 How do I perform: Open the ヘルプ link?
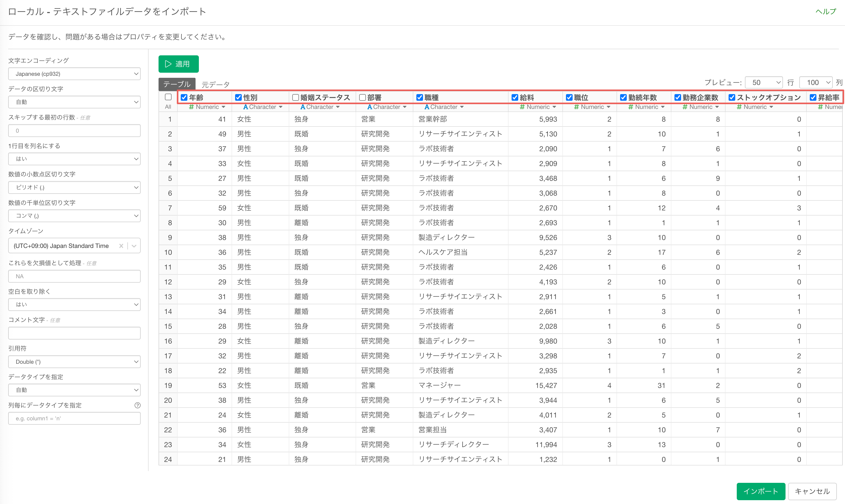[825, 11]
